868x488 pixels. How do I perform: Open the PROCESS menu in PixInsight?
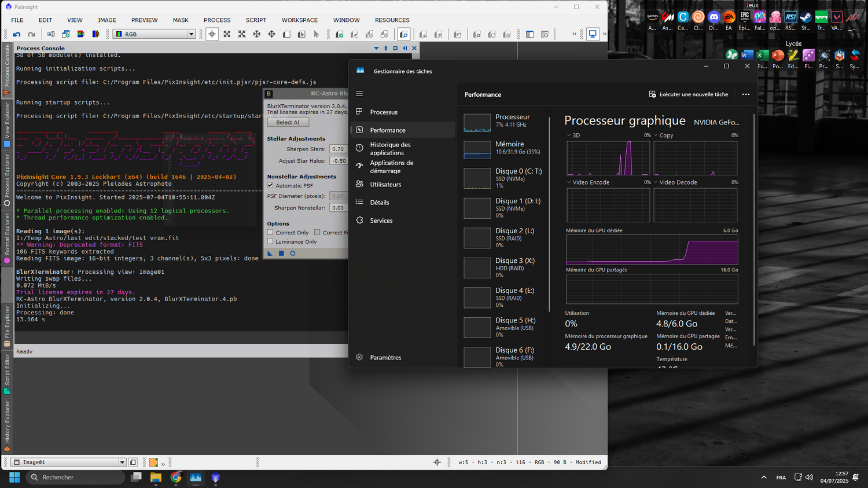click(x=217, y=20)
